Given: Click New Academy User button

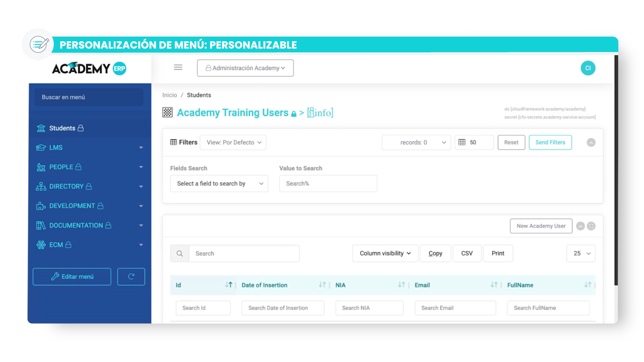Looking at the screenshot, I should pyautogui.click(x=541, y=226).
